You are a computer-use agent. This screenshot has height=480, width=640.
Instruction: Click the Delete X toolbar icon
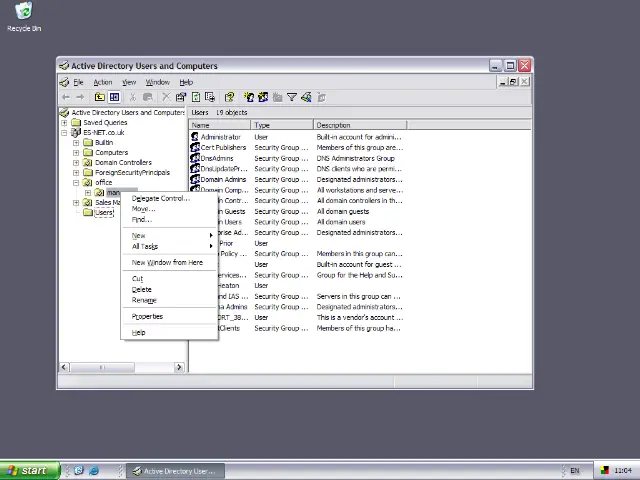pyautogui.click(x=166, y=97)
